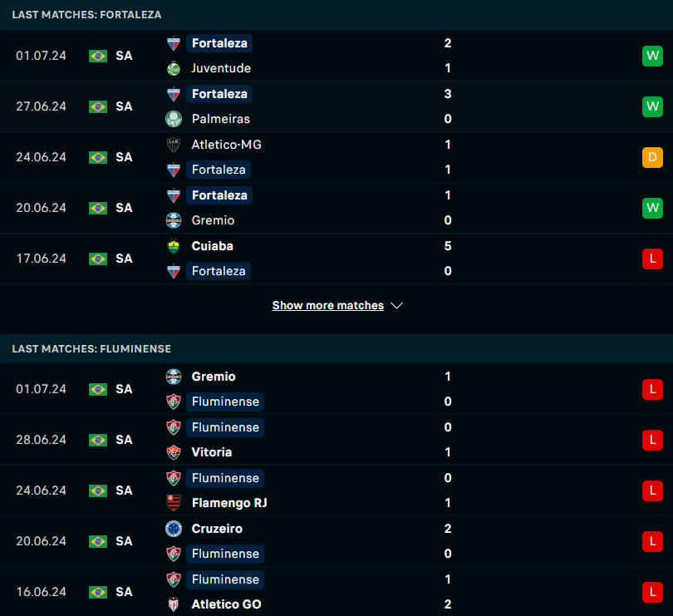The image size is (673, 616).
Task: Select the 17.06.24 match date
Action: tap(42, 259)
